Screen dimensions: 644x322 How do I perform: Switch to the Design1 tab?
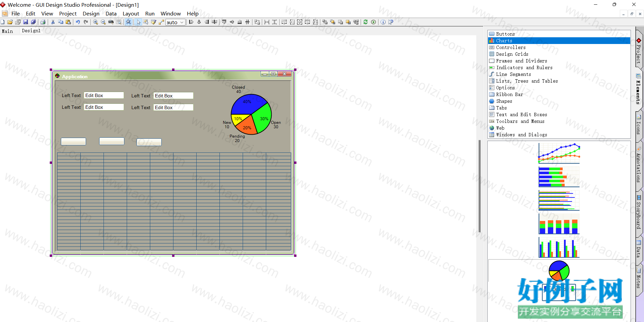click(x=31, y=31)
